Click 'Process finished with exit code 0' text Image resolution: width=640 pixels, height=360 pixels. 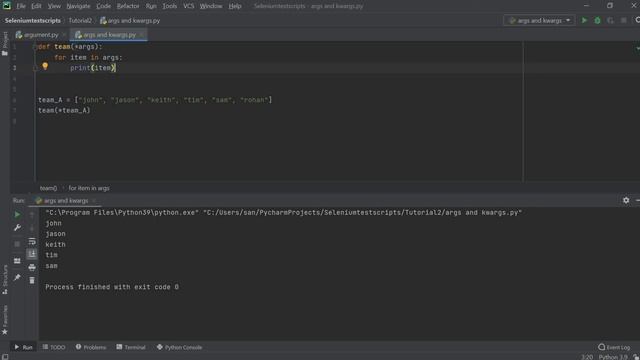coord(112,287)
